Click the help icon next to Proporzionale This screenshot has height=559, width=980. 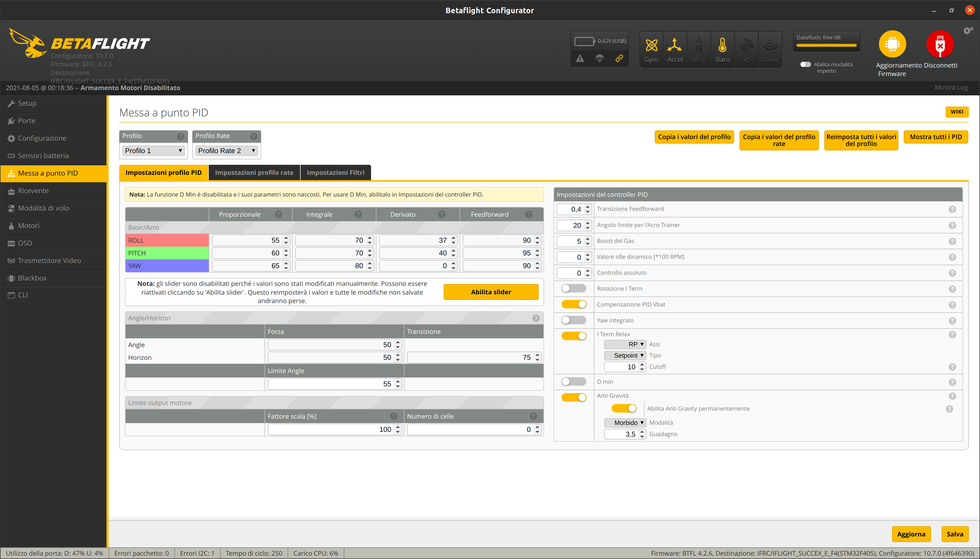(279, 214)
